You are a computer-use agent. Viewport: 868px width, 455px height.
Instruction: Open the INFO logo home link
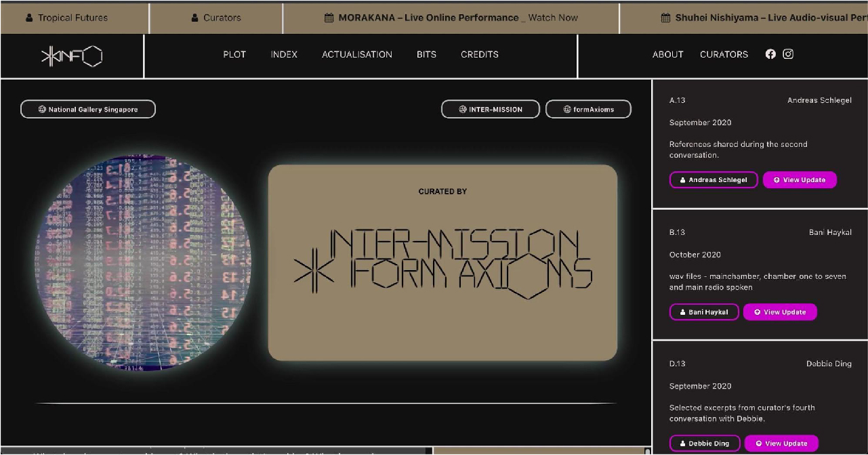click(x=72, y=56)
